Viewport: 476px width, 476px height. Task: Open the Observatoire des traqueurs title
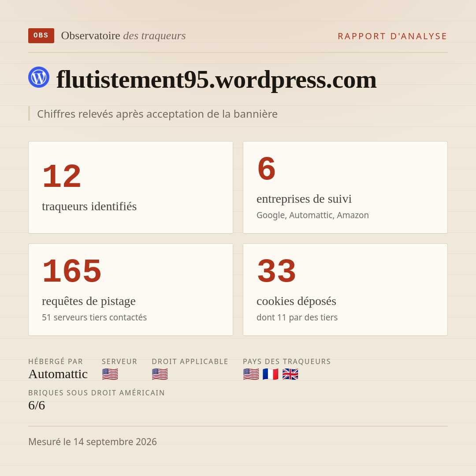(123, 36)
